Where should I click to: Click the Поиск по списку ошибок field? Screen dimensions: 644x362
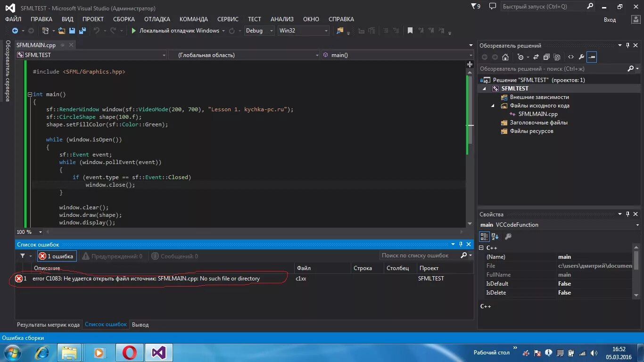click(x=420, y=255)
